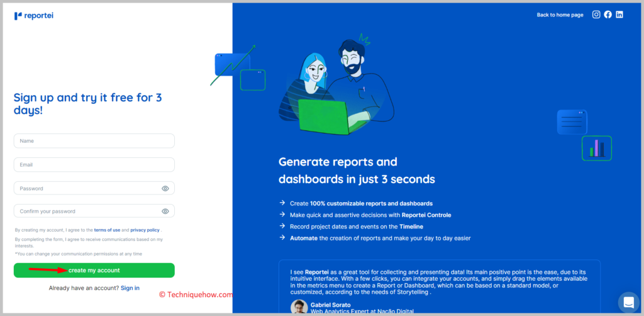Click the 'Sign up and try it free' heading
This screenshot has height=316, width=644.
[88, 104]
